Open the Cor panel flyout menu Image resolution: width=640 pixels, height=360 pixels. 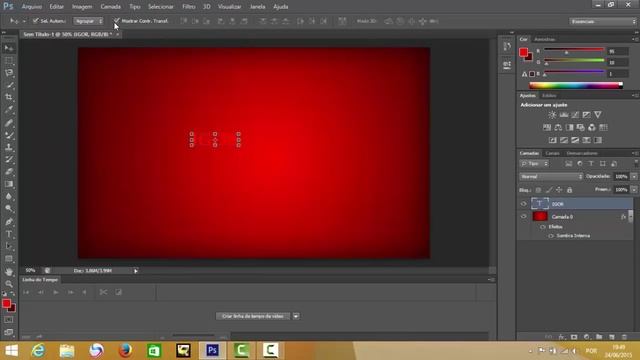click(x=635, y=39)
